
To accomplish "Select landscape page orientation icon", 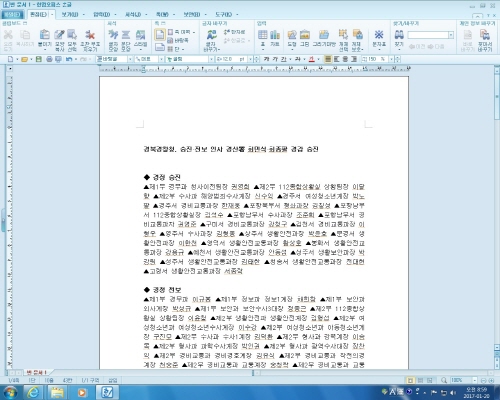I will point(160,47).
